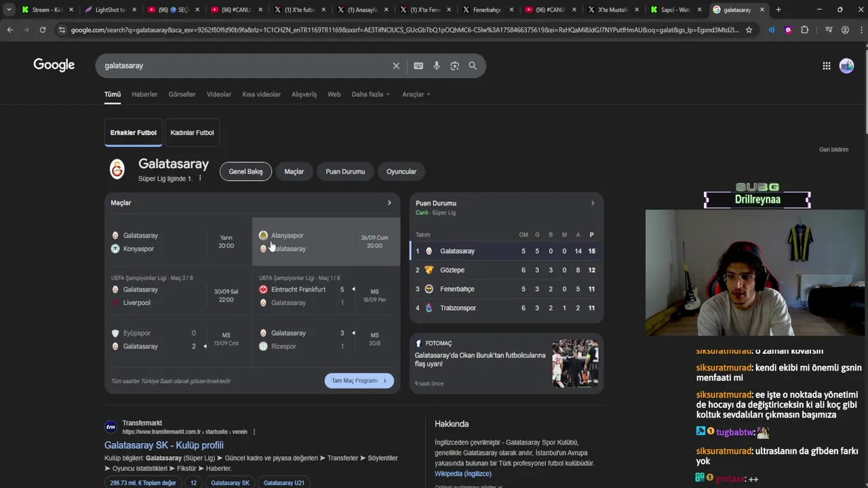Expand the Daha fazla dropdown
868x488 pixels.
[x=370, y=94]
